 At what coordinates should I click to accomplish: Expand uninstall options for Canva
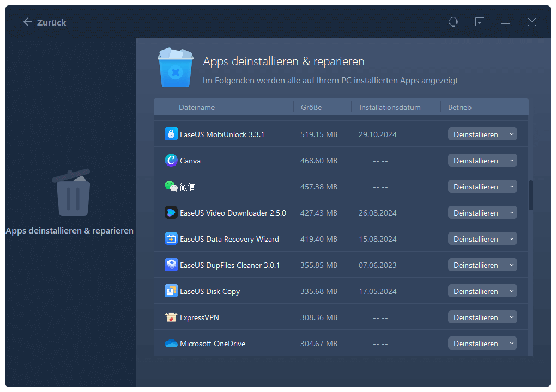[512, 161]
